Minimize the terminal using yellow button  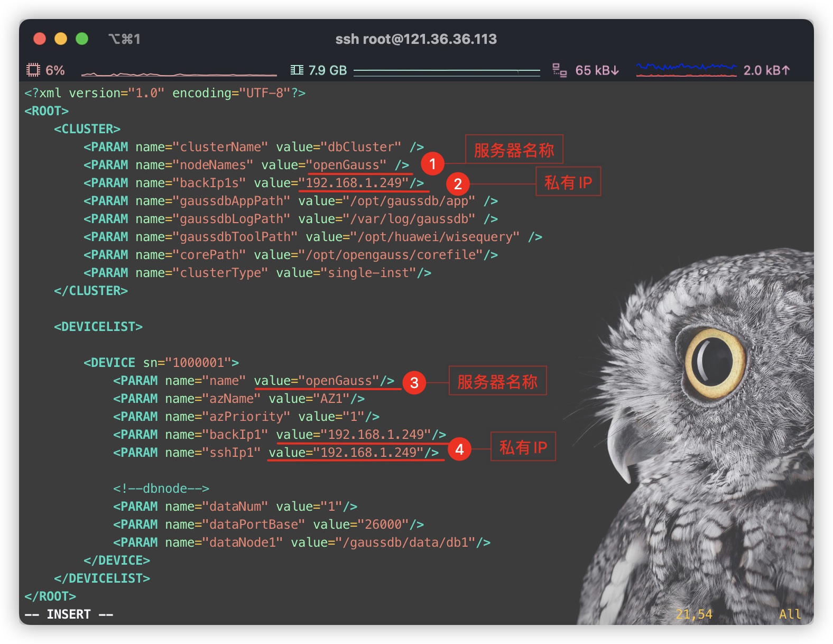[61, 39]
